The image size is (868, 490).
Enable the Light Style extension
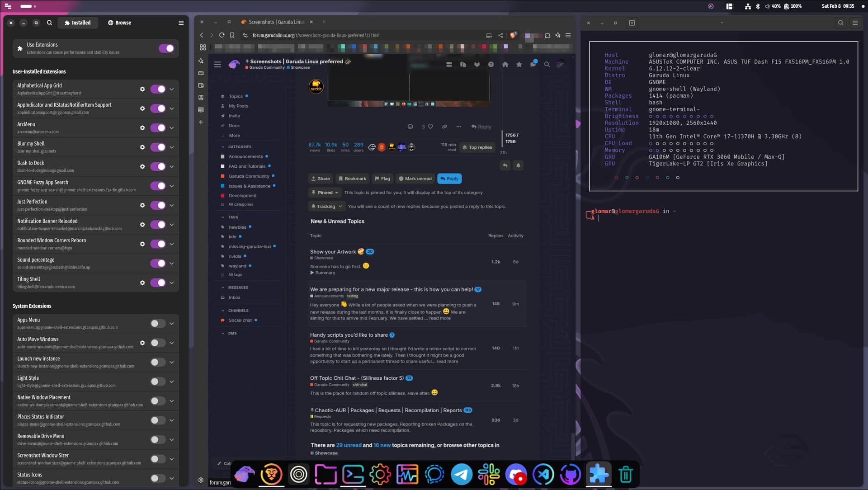[158, 382]
